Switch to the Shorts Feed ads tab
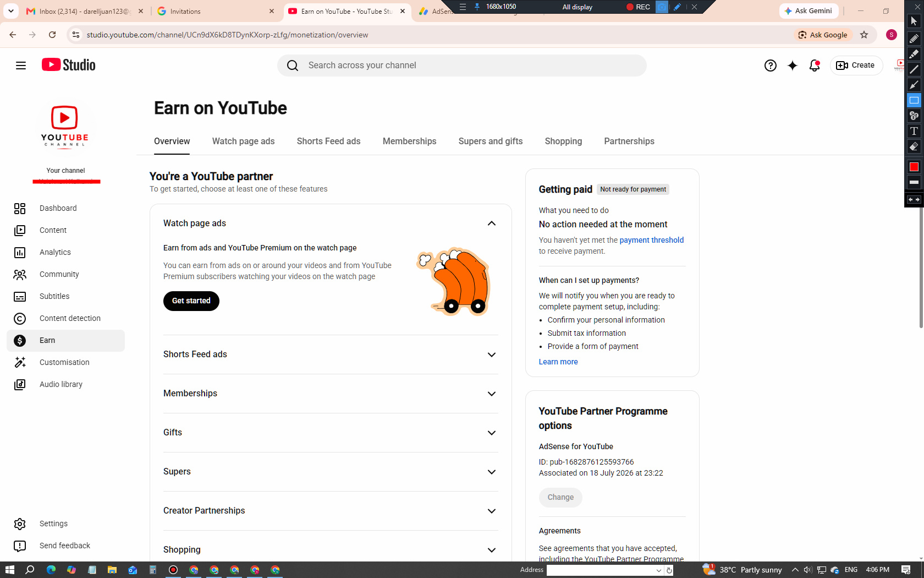Viewport: 924px width, 578px height. (329, 141)
